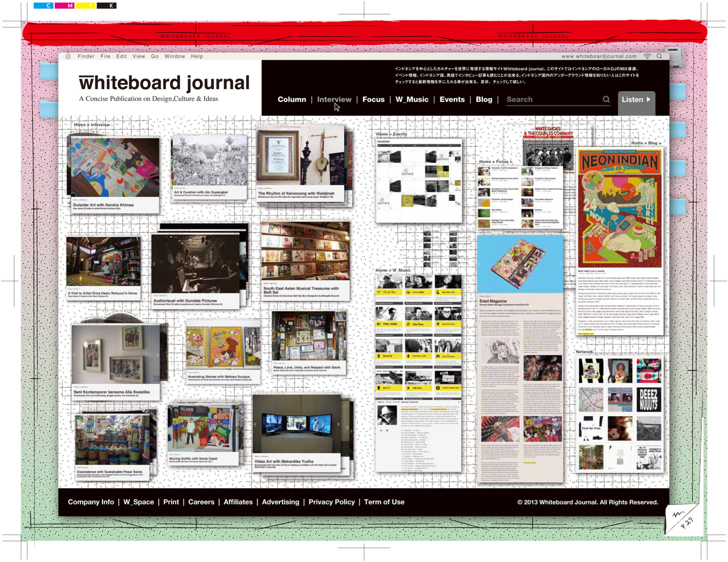Open the Window menu
Image resolution: width=728 pixels, height=562 pixels.
174,56
